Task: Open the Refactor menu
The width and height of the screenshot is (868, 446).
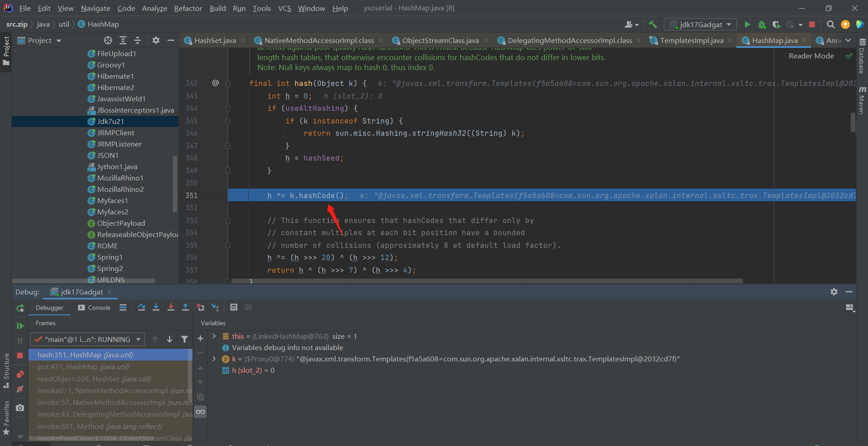Action: pos(188,8)
